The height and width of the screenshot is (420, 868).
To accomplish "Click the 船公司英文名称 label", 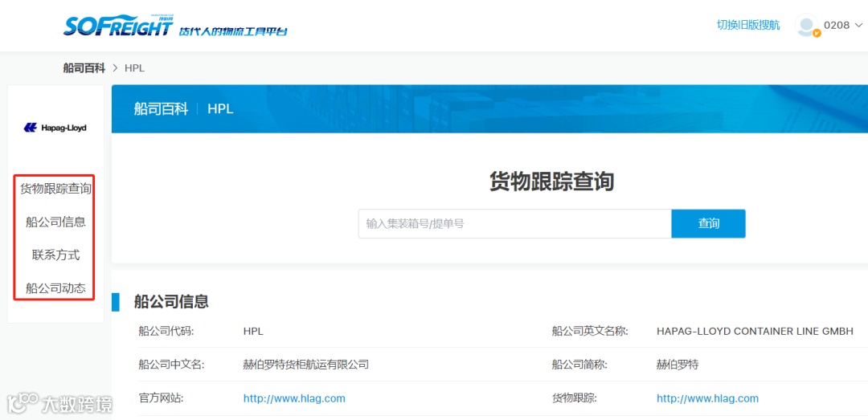I will [590, 332].
